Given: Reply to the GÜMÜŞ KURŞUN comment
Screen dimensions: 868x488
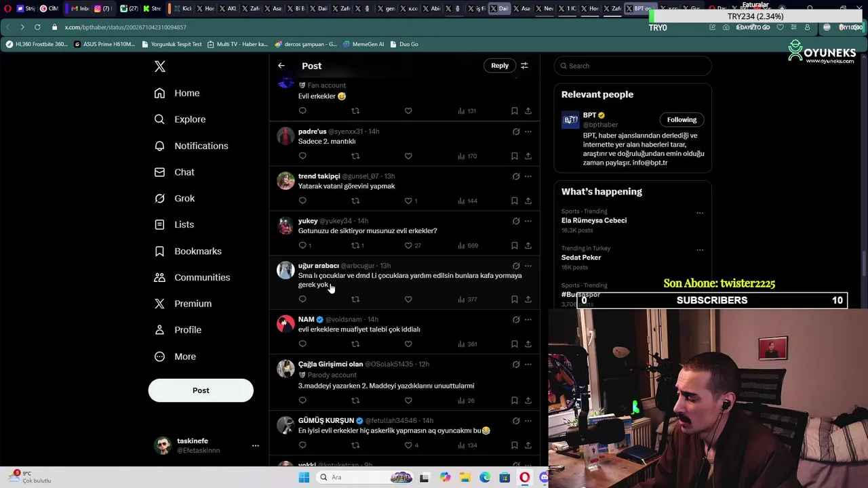Looking at the screenshot, I should [302, 445].
